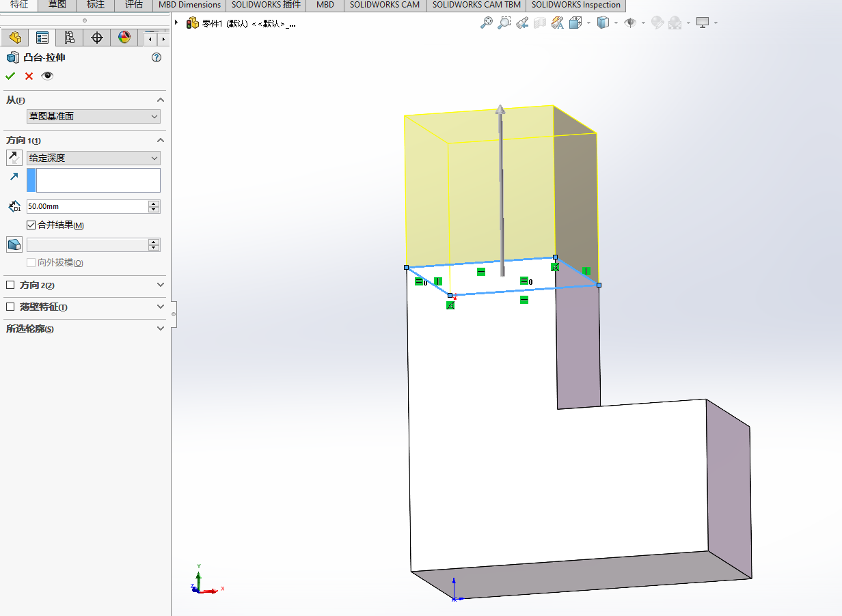Switch to the 草图 tab
The image size is (842, 616).
tap(57, 5)
